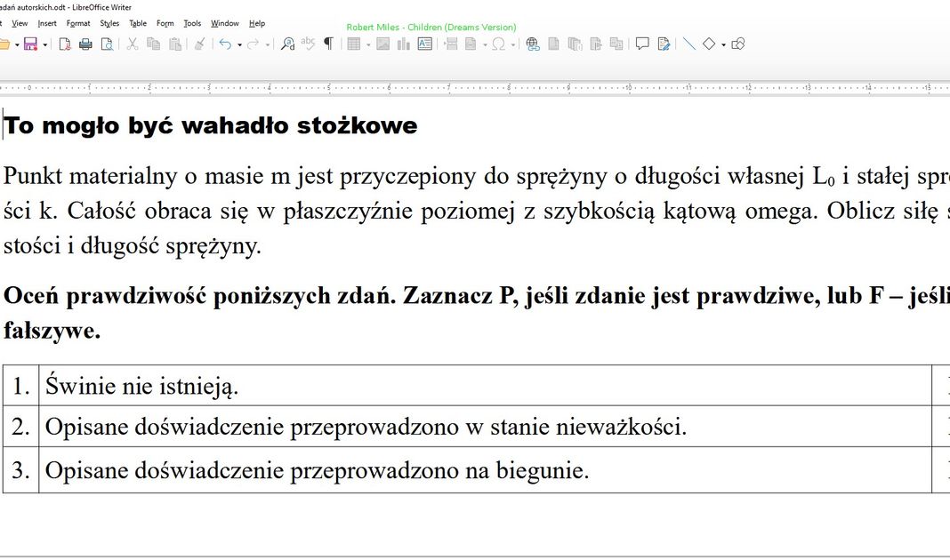The height and width of the screenshot is (560, 950).
Task: Click the Save document icon
Action: [30, 44]
